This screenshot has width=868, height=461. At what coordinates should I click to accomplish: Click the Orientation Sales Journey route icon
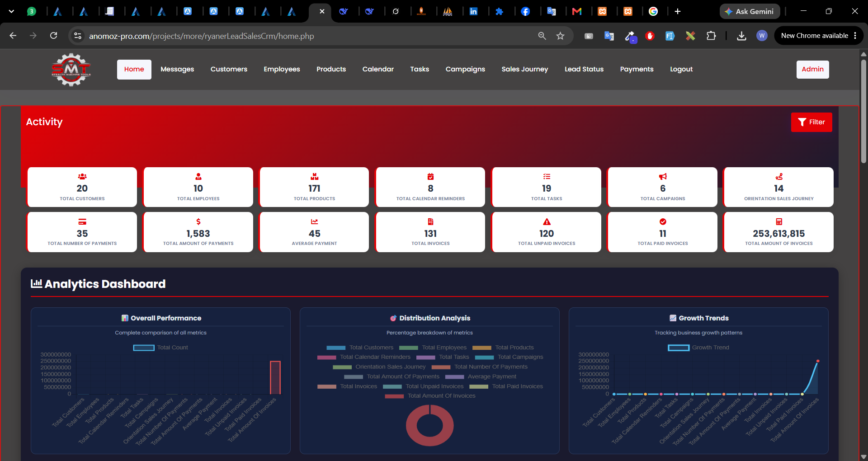coord(779,177)
